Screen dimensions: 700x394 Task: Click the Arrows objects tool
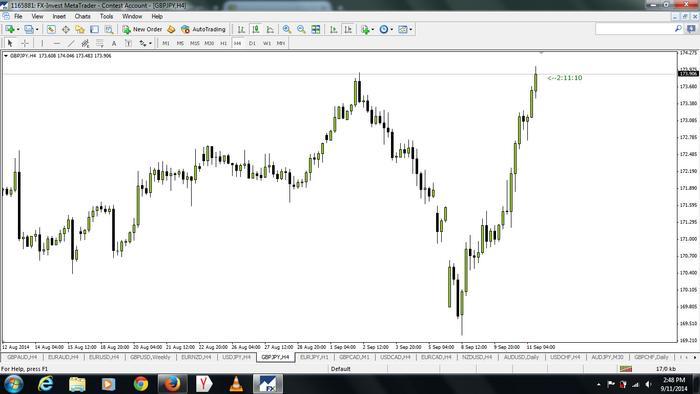(142, 43)
